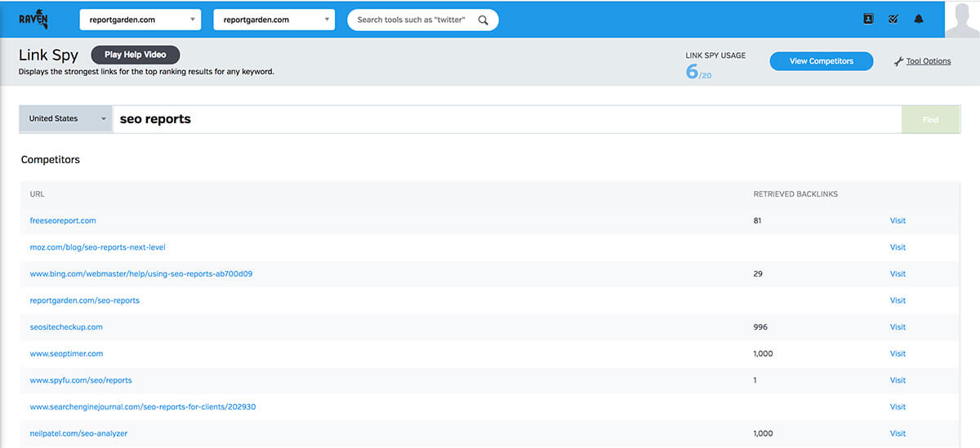Click the Competitors heading
Image resolution: width=980 pixels, height=448 pixels.
click(x=51, y=160)
